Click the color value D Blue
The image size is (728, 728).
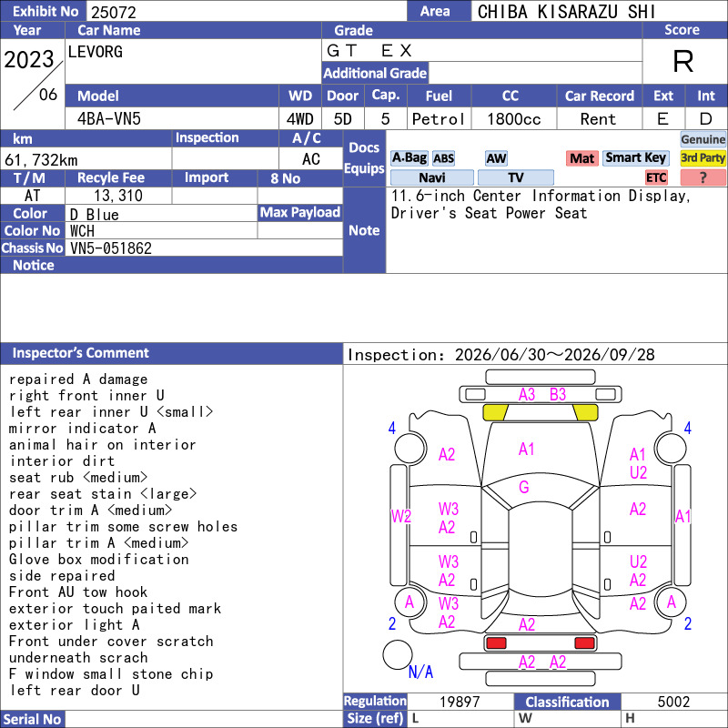[95, 215]
